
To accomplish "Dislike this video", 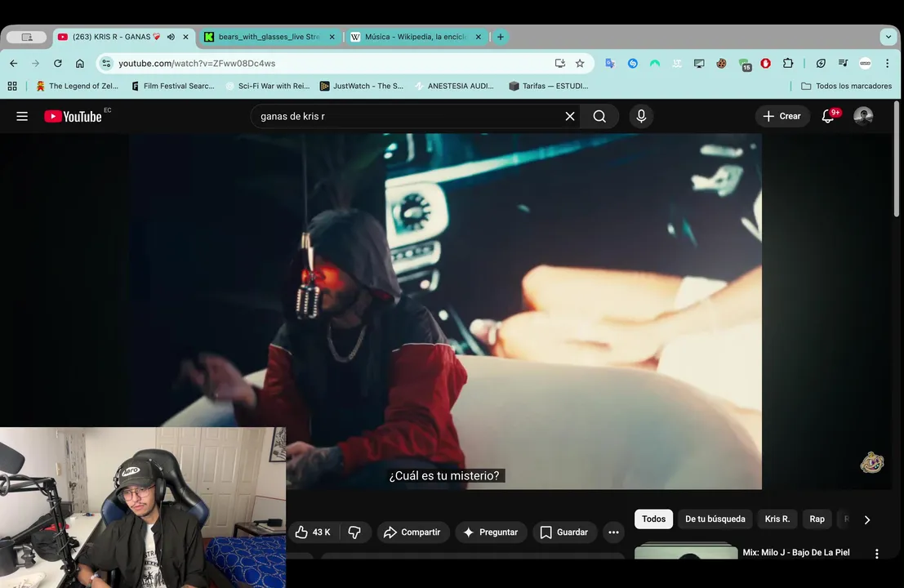I will tap(354, 532).
